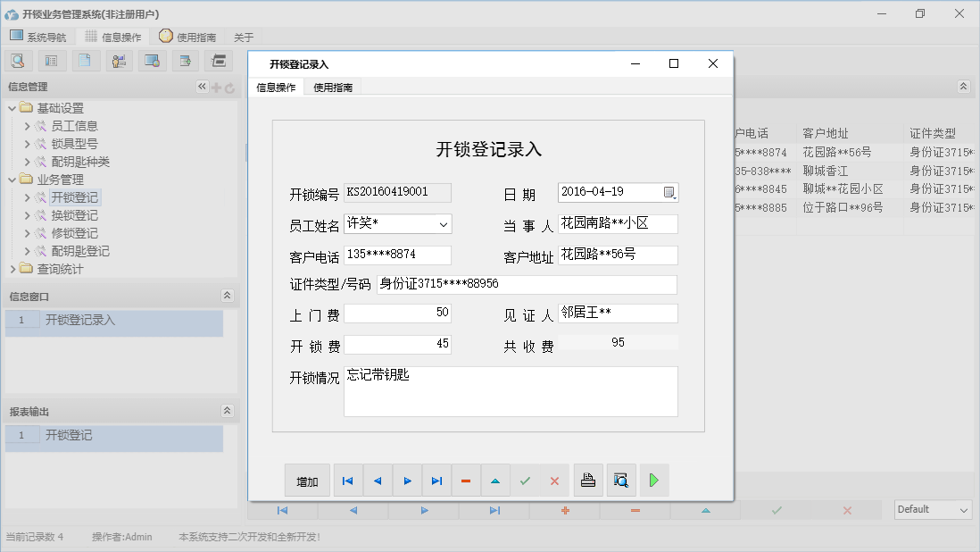Open print preview in the dialog

coord(620,480)
